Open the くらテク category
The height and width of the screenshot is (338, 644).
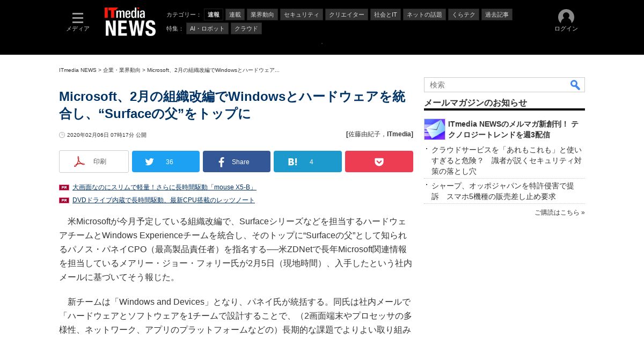pyautogui.click(x=464, y=14)
